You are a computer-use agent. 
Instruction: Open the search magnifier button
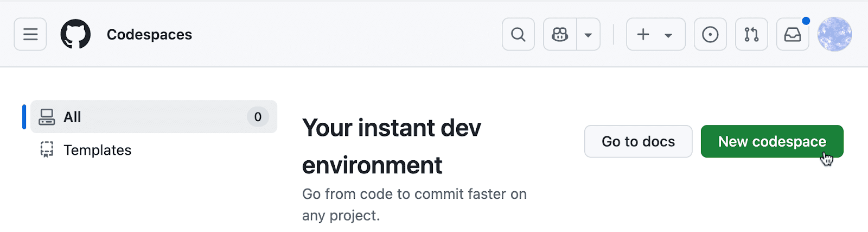518,34
